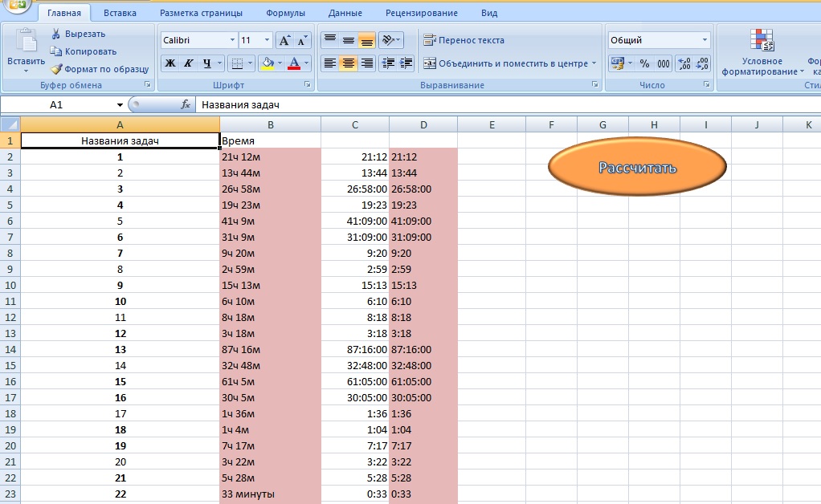Toggle Italic (К) formatting
This screenshot has height=504, width=821.
pyautogui.click(x=189, y=63)
